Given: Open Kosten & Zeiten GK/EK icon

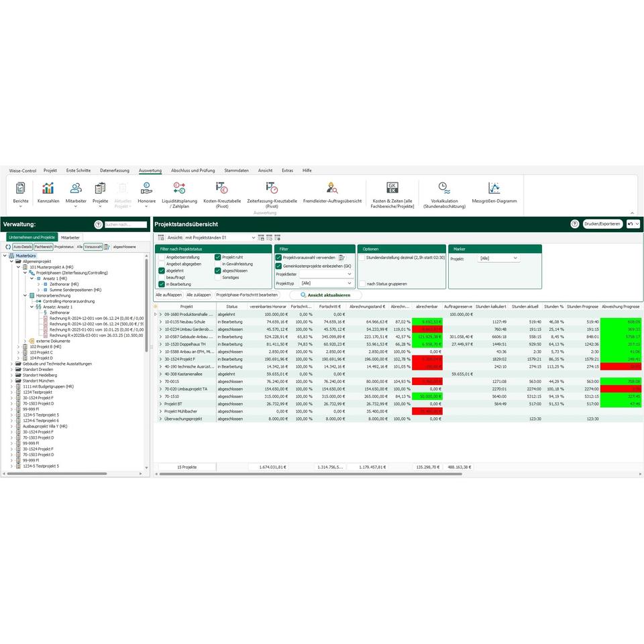Looking at the screenshot, I should pyautogui.click(x=392, y=188).
